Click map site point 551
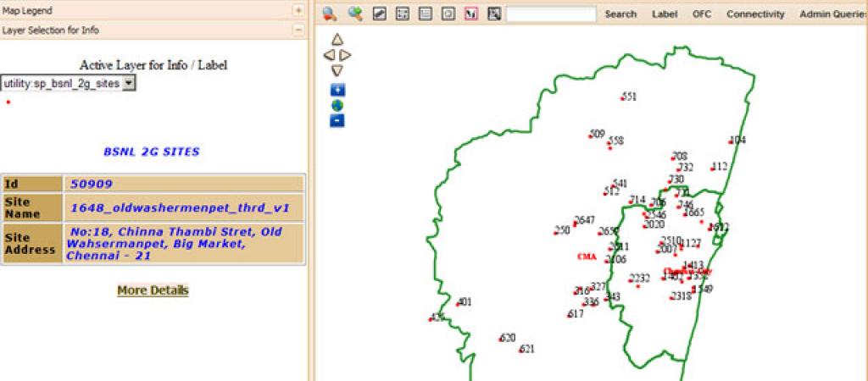The width and height of the screenshot is (868, 381). pos(622,99)
